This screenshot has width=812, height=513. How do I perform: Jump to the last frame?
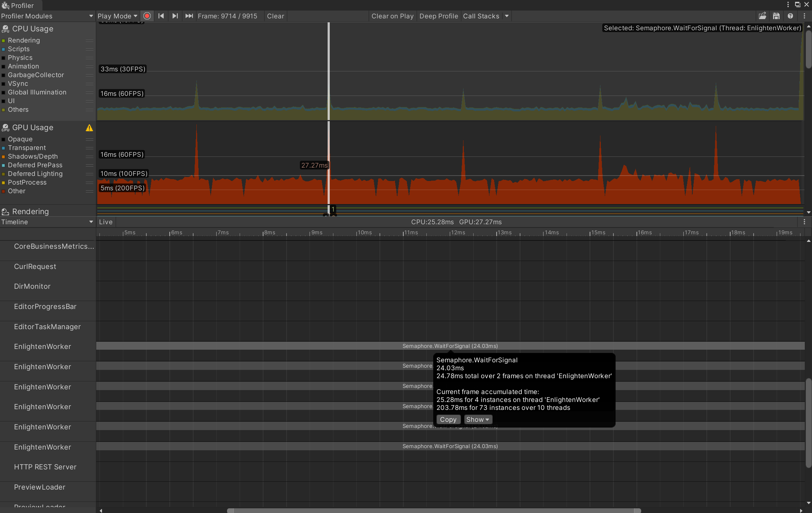(189, 16)
